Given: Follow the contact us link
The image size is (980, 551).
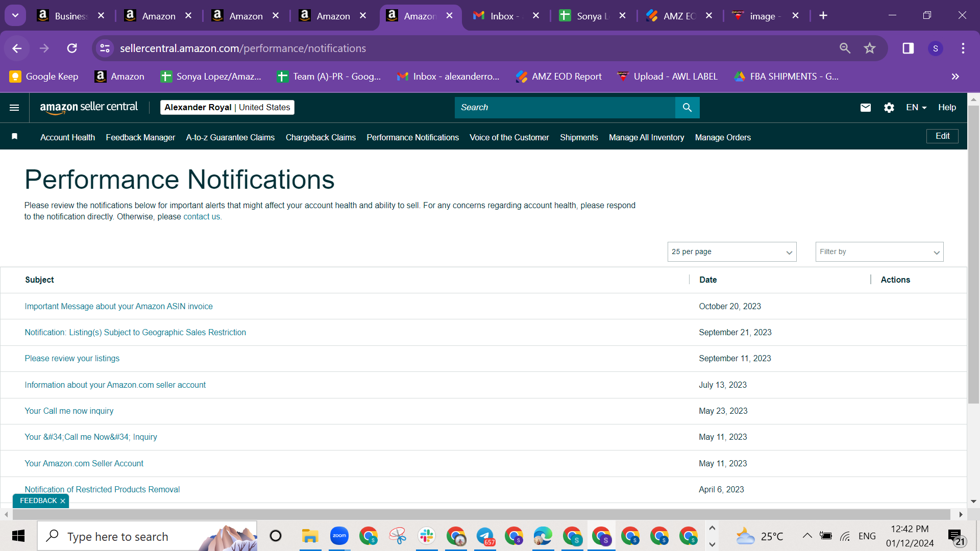Looking at the screenshot, I should tap(202, 217).
